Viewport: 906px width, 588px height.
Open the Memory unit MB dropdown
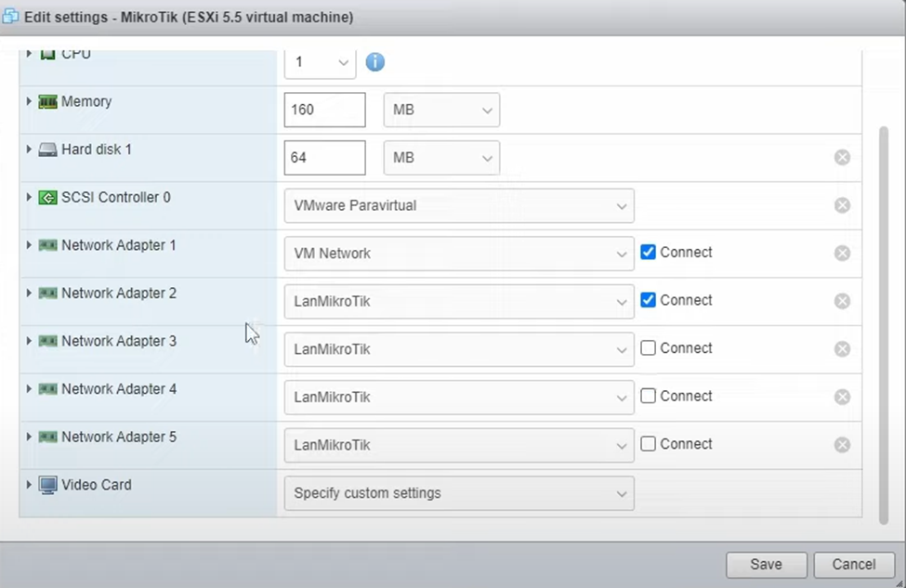coord(441,110)
